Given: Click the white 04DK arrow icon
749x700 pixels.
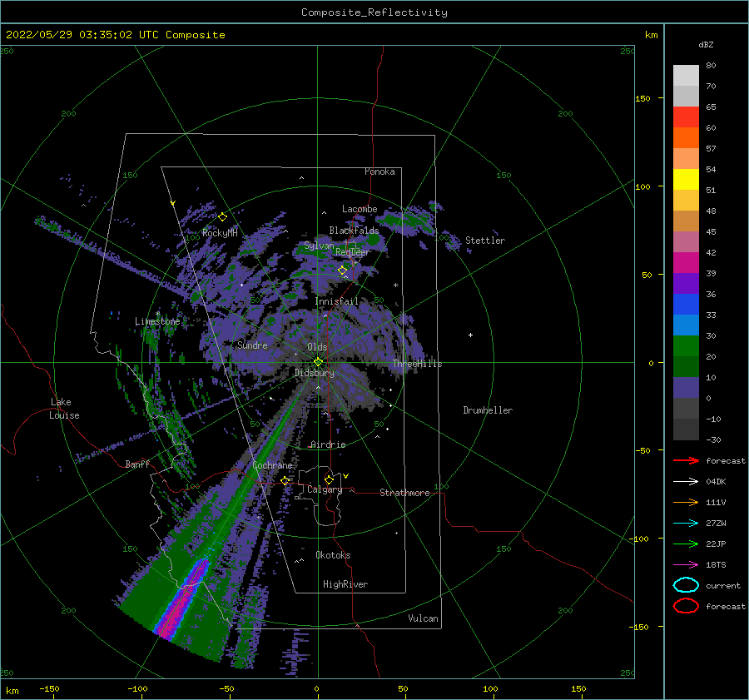Looking at the screenshot, I should point(686,482).
